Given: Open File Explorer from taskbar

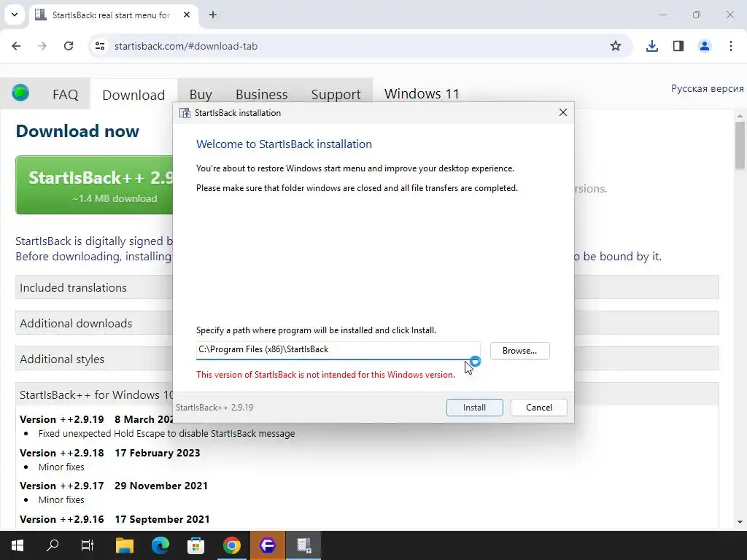Looking at the screenshot, I should (124, 545).
